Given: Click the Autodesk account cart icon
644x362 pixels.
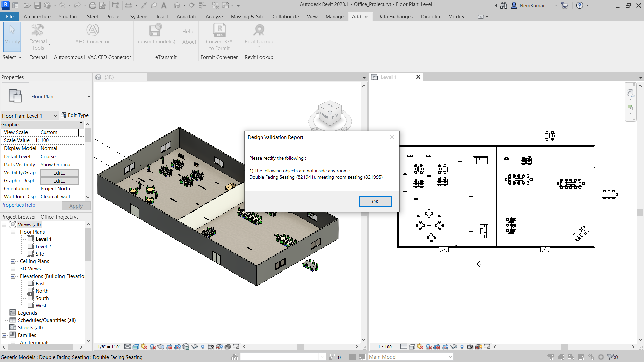Looking at the screenshot, I should click(x=565, y=5).
